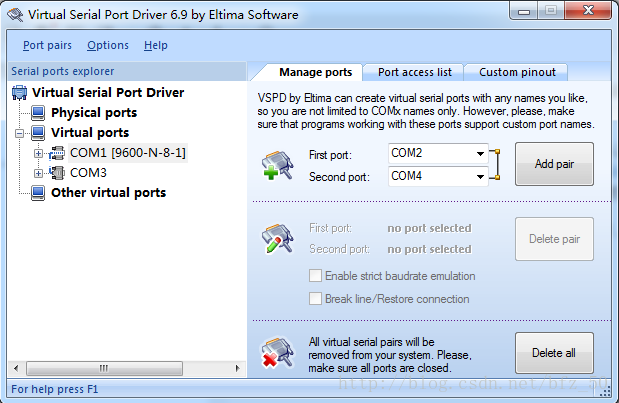The width and height of the screenshot is (619, 403).
Task: Click the COM3 port connector icon
Action: coord(57,173)
